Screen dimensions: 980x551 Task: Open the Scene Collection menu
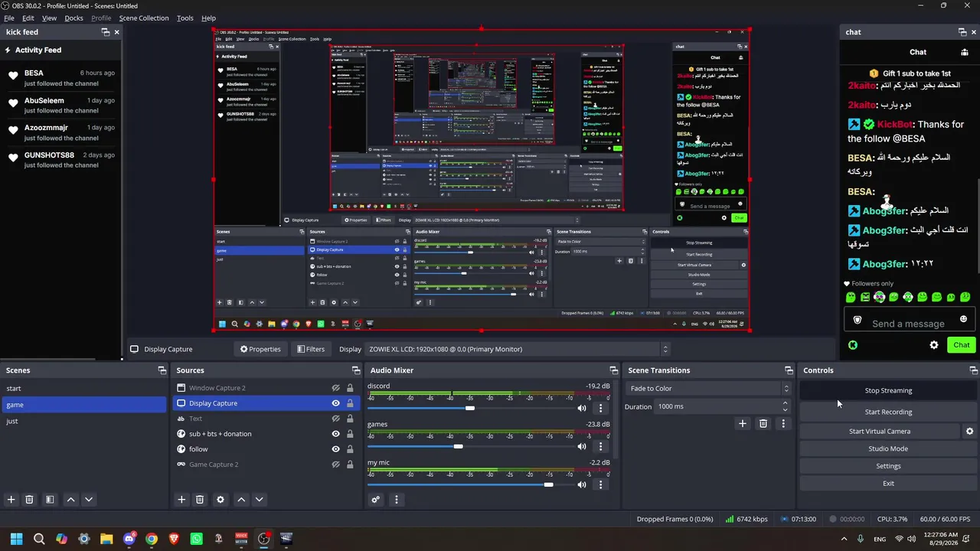pyautogui.click(x=144, y=18)
